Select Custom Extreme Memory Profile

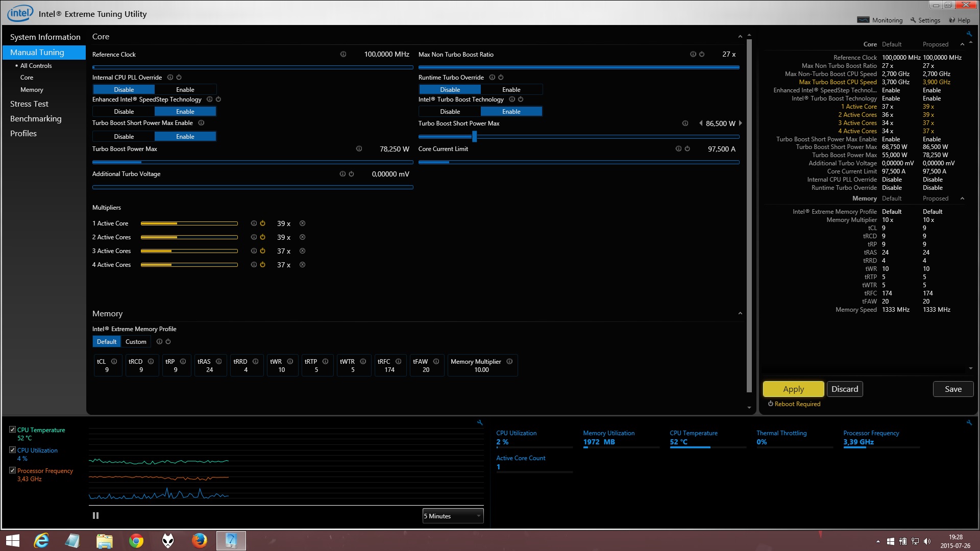[136, 342]
